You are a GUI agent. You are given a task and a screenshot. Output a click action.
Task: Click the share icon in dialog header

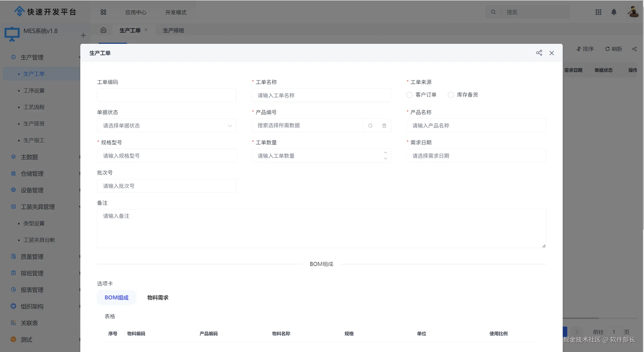(539, 53)
